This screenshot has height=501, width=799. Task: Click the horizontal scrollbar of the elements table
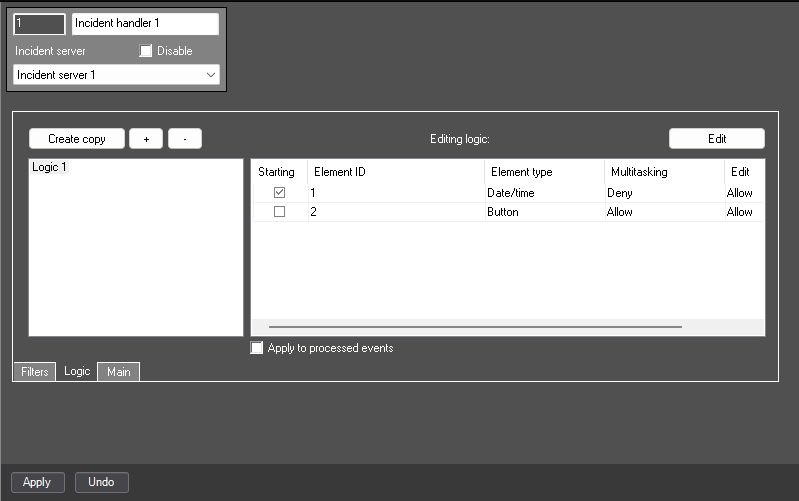[475, 327]
